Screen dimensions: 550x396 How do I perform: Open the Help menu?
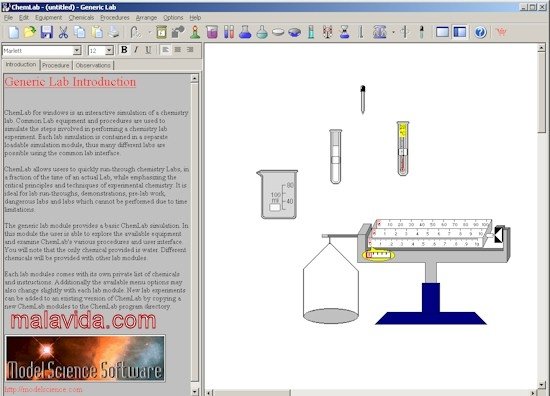click(x=195, y=18)
